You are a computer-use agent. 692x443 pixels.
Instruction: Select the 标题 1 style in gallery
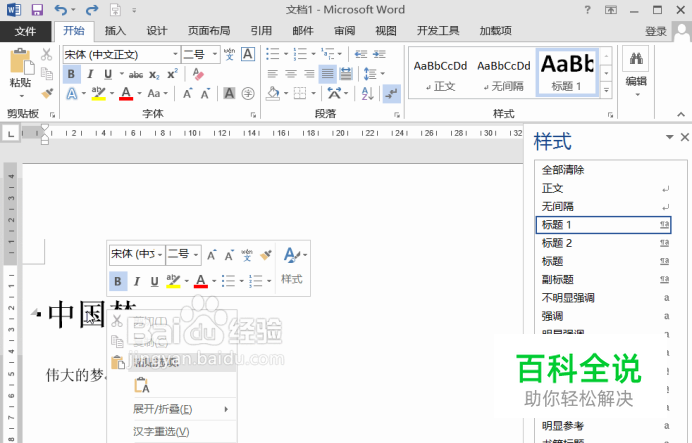[x=567, y=72]
